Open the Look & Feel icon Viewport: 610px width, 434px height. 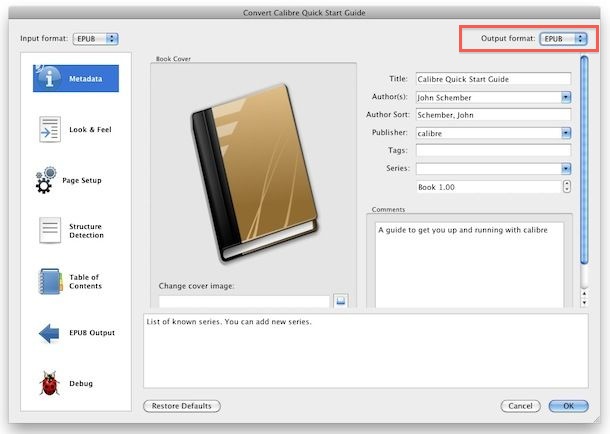tap(50, 130)
